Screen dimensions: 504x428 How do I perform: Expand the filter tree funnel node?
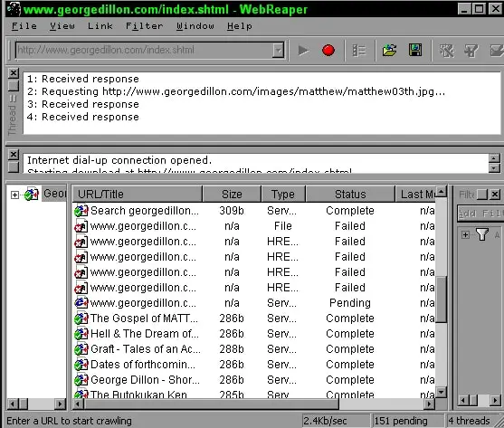click(465, 235)
